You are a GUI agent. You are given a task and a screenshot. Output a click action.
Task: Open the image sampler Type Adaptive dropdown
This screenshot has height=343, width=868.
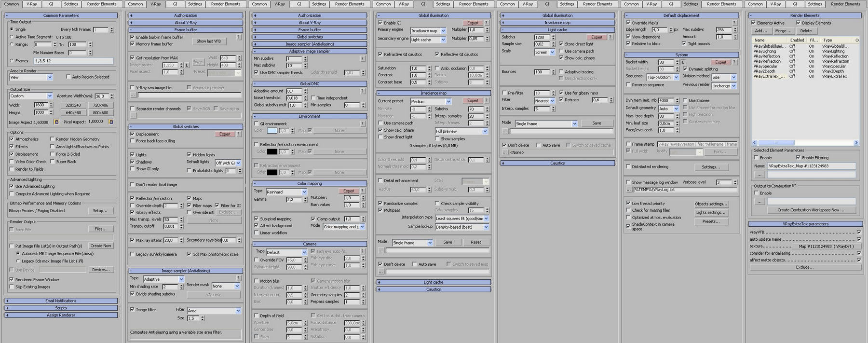point(163,279)
